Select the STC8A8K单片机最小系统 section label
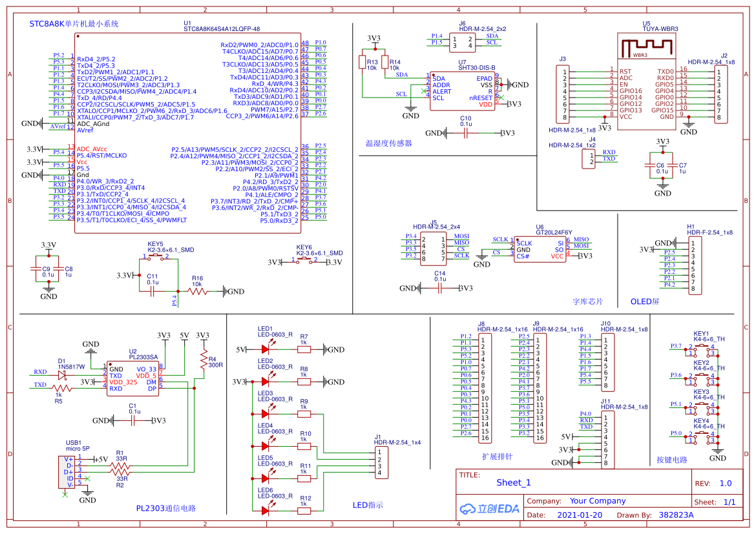Viewport: 756px width, 534px height. pyautogui.click(x=74, y=24)
